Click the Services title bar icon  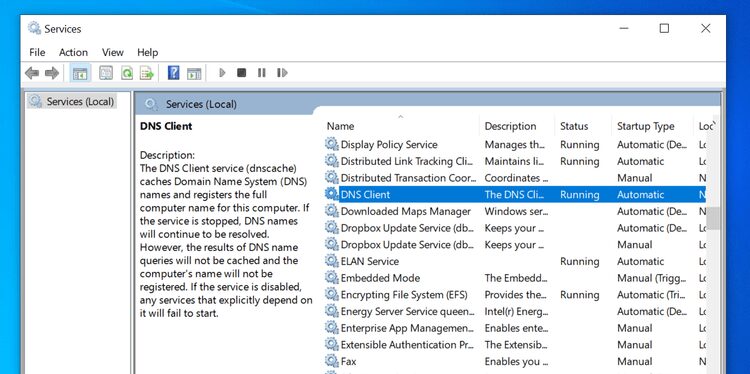34,28
